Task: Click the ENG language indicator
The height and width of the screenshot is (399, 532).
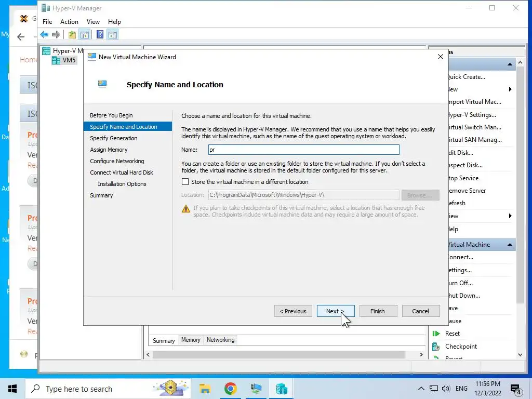Action: (461, 389)
